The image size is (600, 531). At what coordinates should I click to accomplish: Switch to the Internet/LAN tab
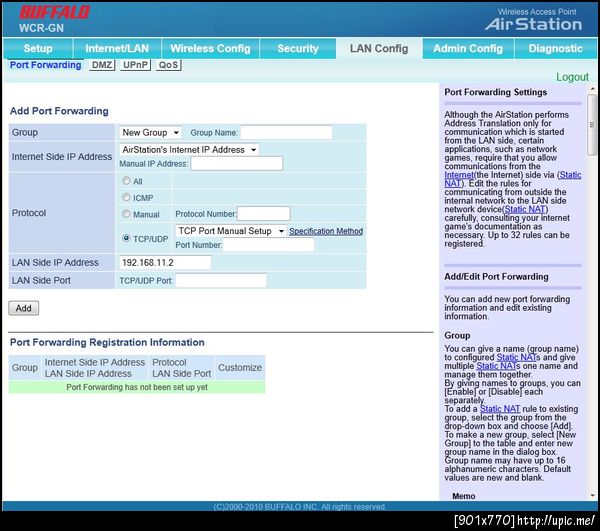pos(117,49)
